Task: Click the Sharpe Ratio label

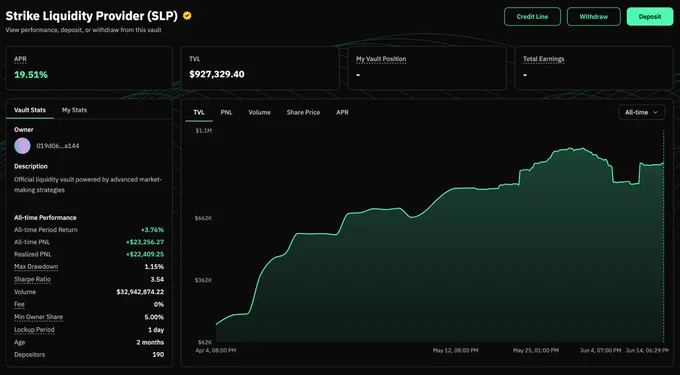Action: (x=33, y=279)
